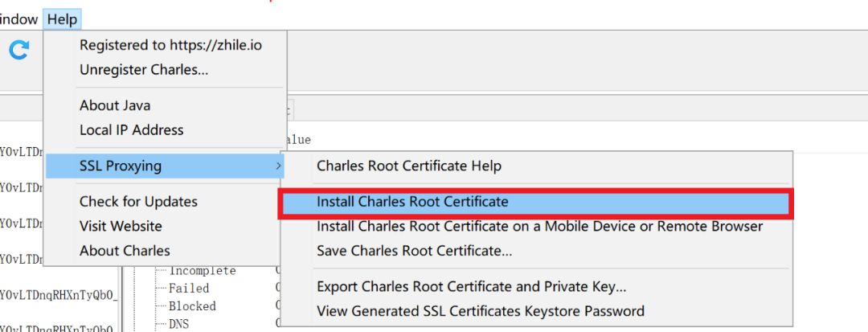Select the DNS row in the tree
Image resolution: width=868 pixels, height=332 pixels.
click(178, 324)
